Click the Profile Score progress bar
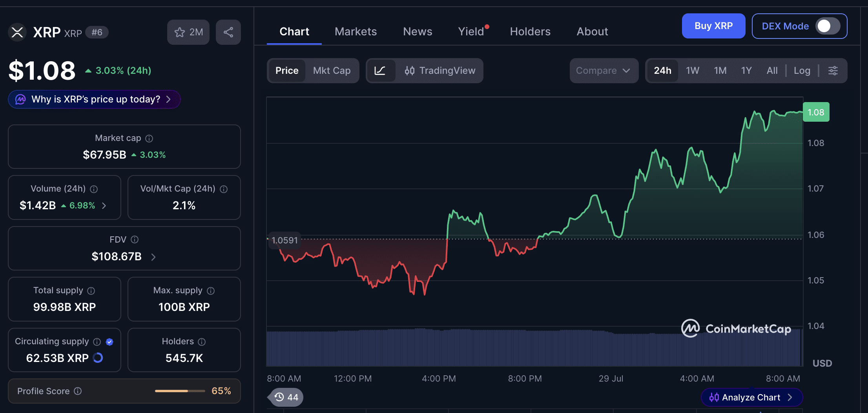 point(180,391)
